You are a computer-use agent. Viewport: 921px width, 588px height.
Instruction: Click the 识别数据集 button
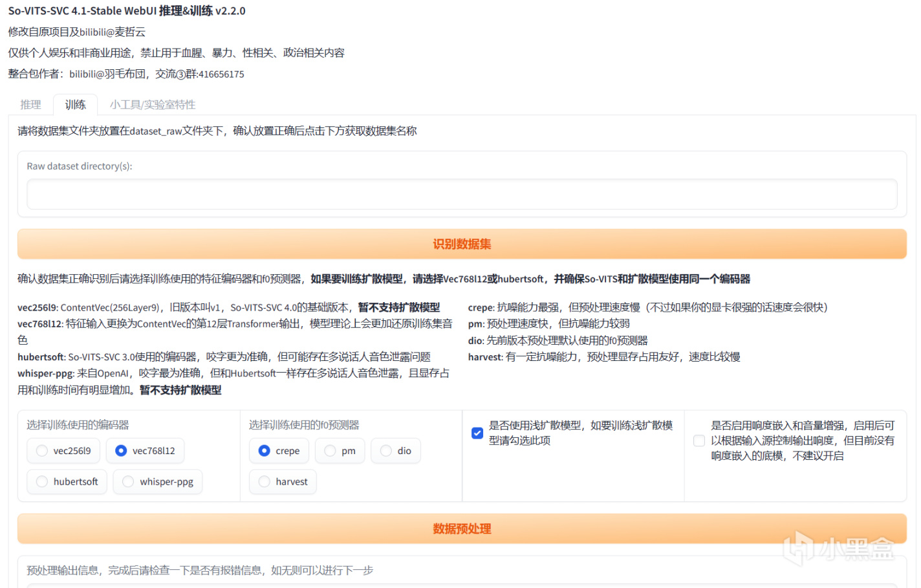pos(462,244)
